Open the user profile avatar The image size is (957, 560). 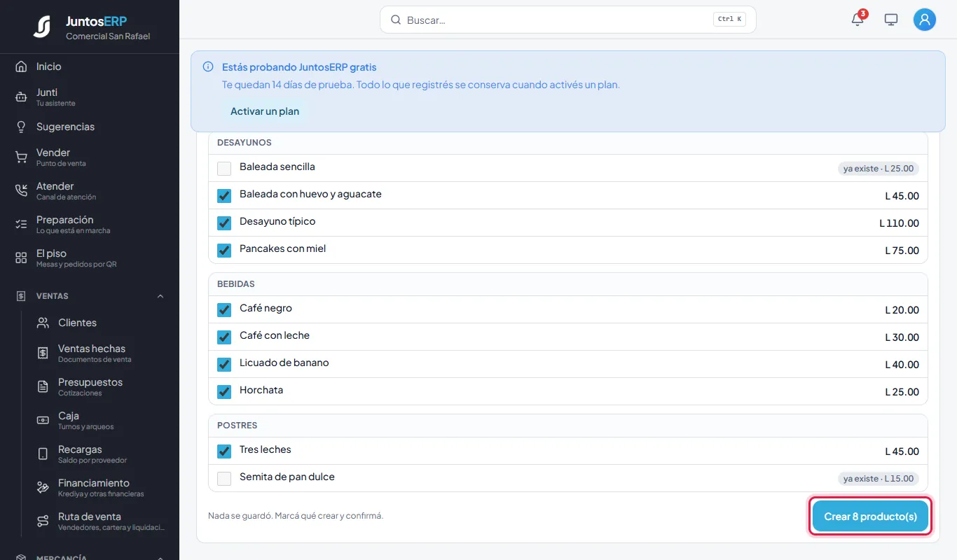coord(925,20)
